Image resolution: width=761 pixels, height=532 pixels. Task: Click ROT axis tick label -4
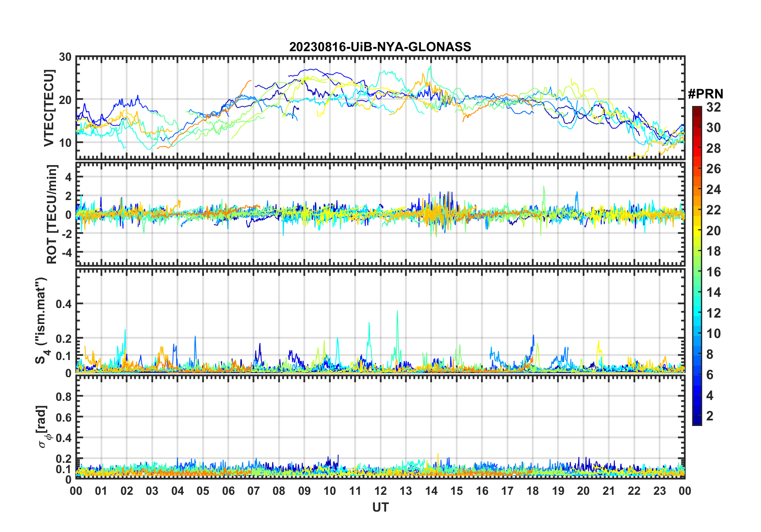pyautogui.click(x=66, y=253)
